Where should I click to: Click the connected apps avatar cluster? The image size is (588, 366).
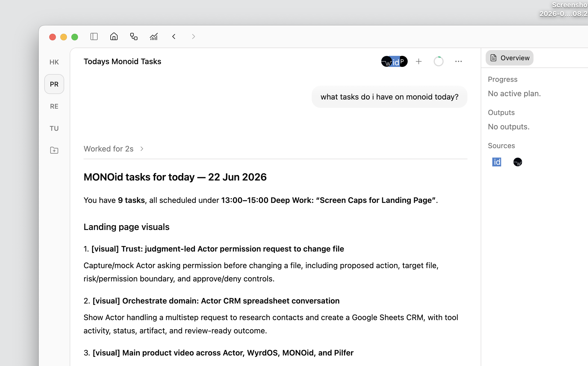pyautogui.click(x=394, y=61)
